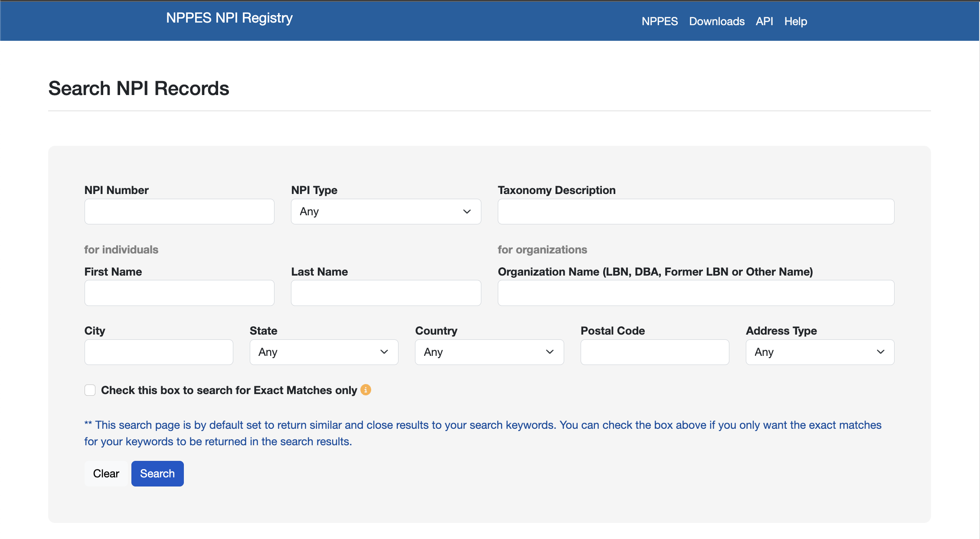Viewport: 980px width, 539px height.
Task: Expand the Country dropdown menu
Action: tap(489, 352)
